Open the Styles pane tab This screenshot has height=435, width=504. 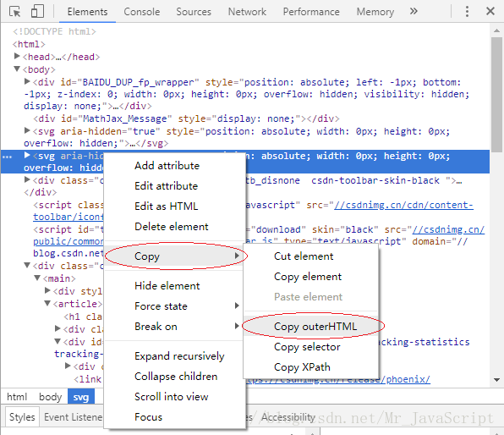pyautogui.click(x=22, y=417)
